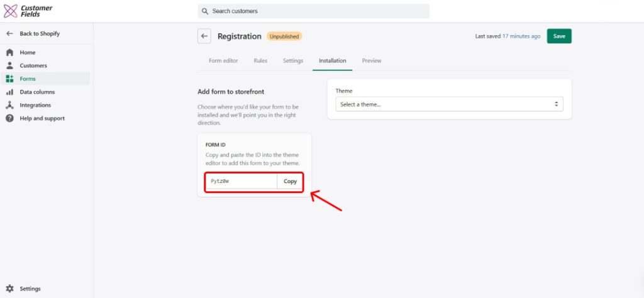Open the Rules tab
This screenshot has width=644, height=298.
click(260, 61)
